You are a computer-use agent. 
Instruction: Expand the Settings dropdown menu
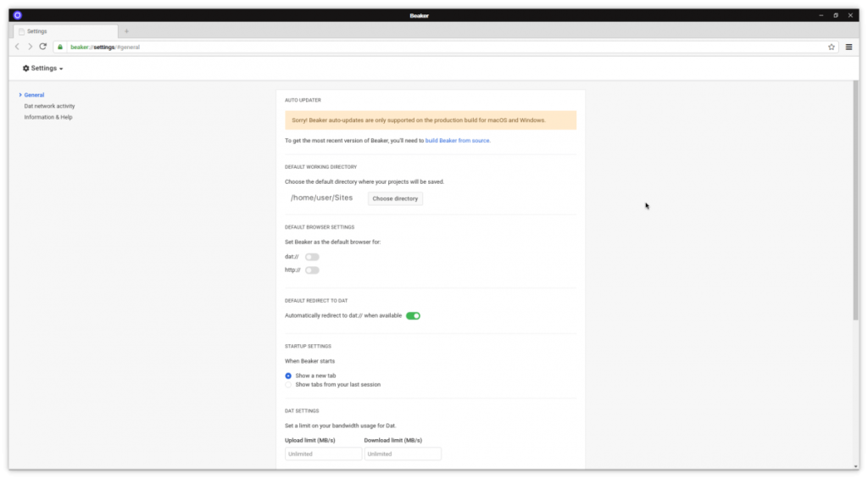[x=43, y=68]
